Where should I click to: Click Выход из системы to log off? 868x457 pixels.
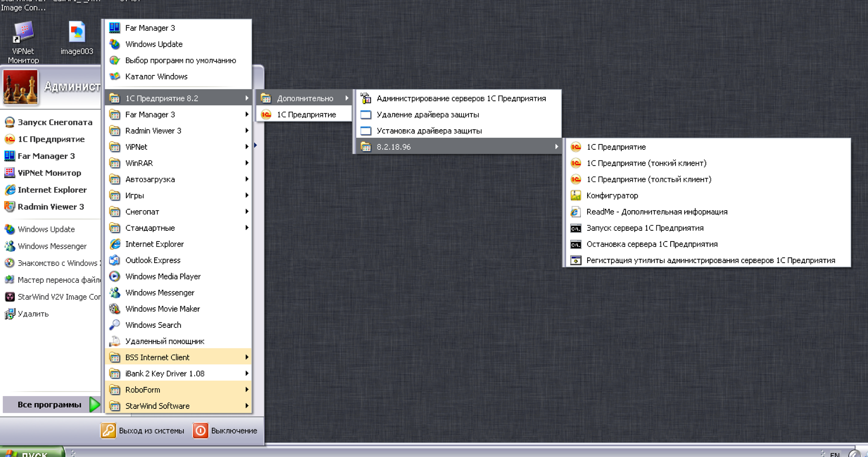pos(143,431)
